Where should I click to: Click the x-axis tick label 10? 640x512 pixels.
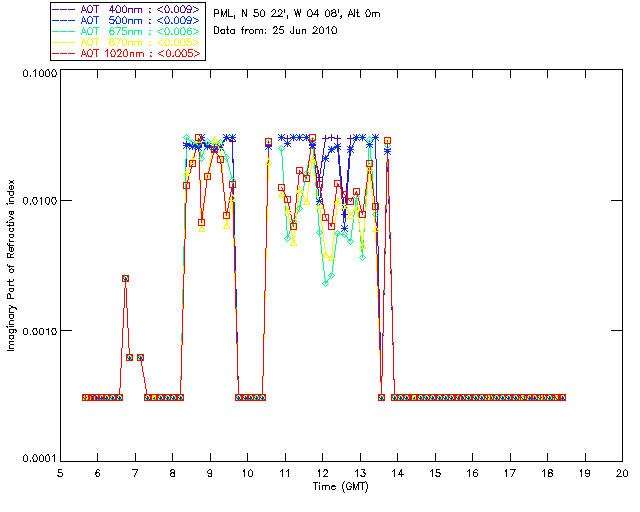point(248,474)
